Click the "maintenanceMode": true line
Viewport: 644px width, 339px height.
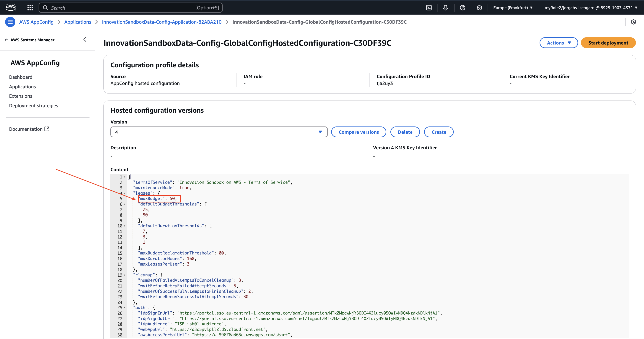(162, 188)
